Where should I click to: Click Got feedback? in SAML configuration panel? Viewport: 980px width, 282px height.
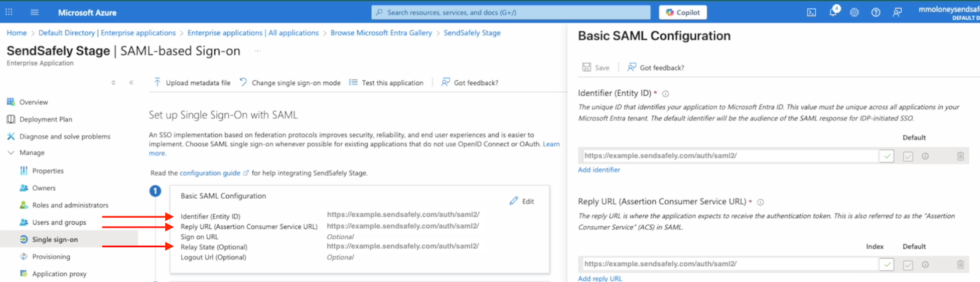point(655,67)
